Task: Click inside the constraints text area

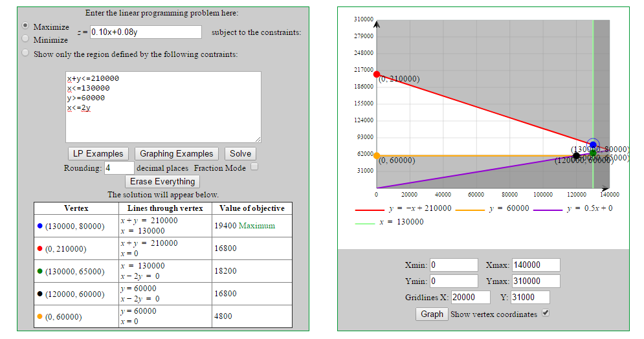Action: tap(163, 107)
